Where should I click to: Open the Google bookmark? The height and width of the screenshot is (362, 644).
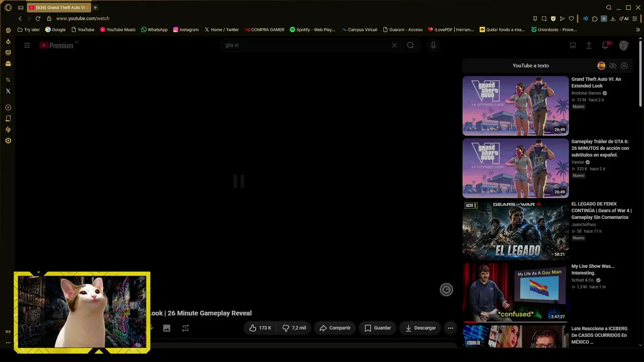(x=55, y=30)
